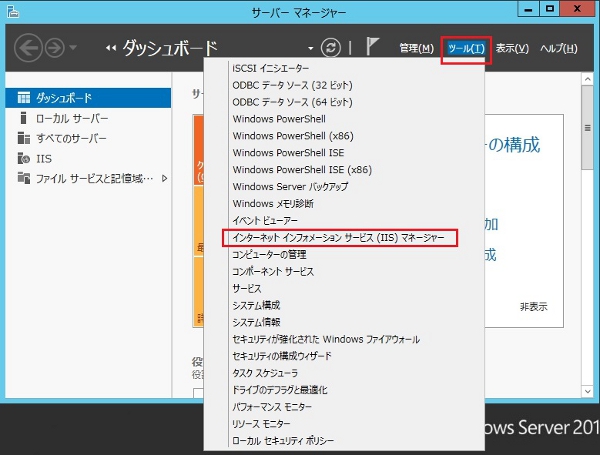Open the breadcrumb dropdown next to refresh
Screen dimensions: 600x455
tap(310, 48)
